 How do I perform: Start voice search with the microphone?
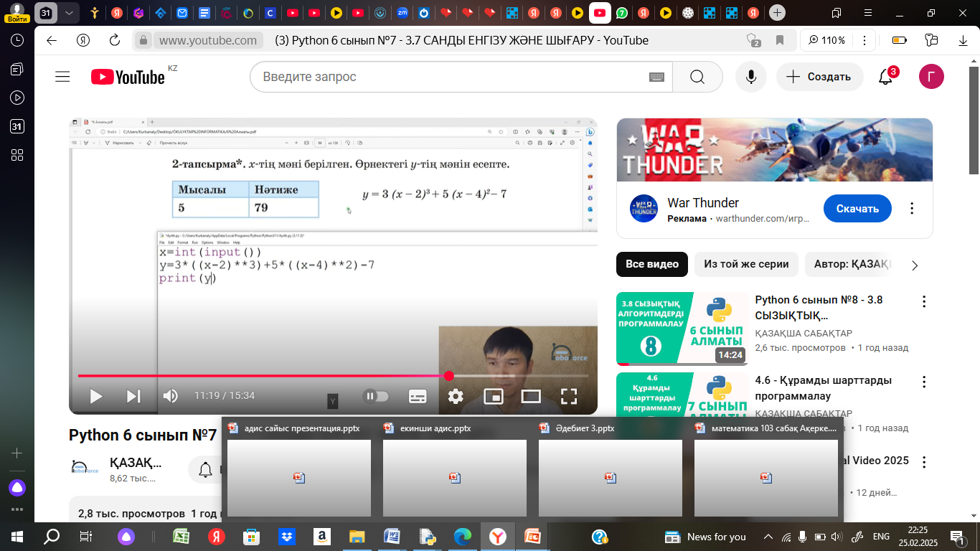(x=751, y=77)
